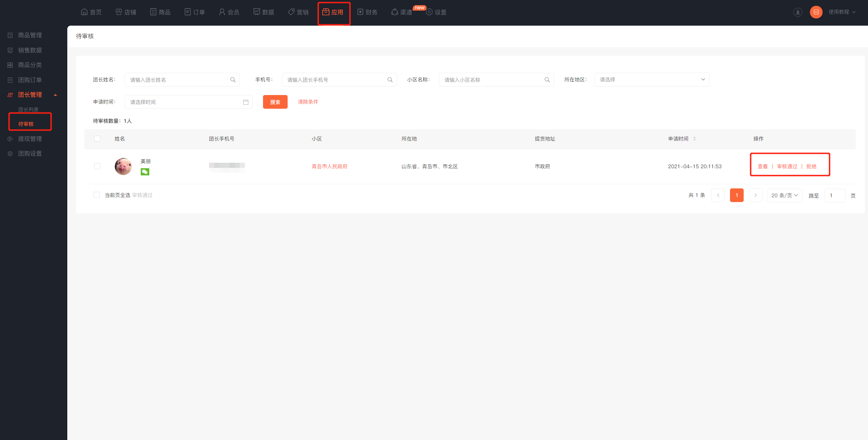Click the green WeChat icon under 美丽
This screenshot has height=440, width=868.
click(145, 172)
